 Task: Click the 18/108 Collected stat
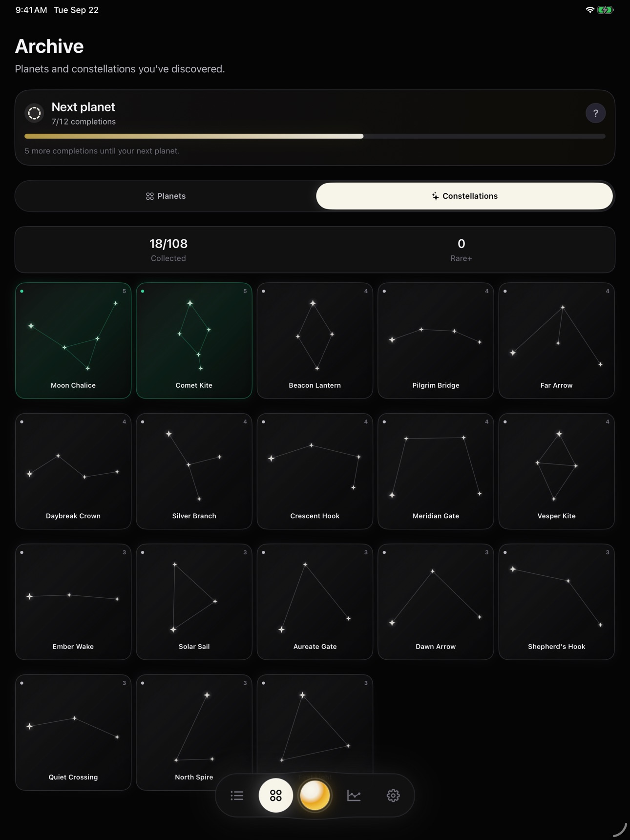click(x=168, y=250)
